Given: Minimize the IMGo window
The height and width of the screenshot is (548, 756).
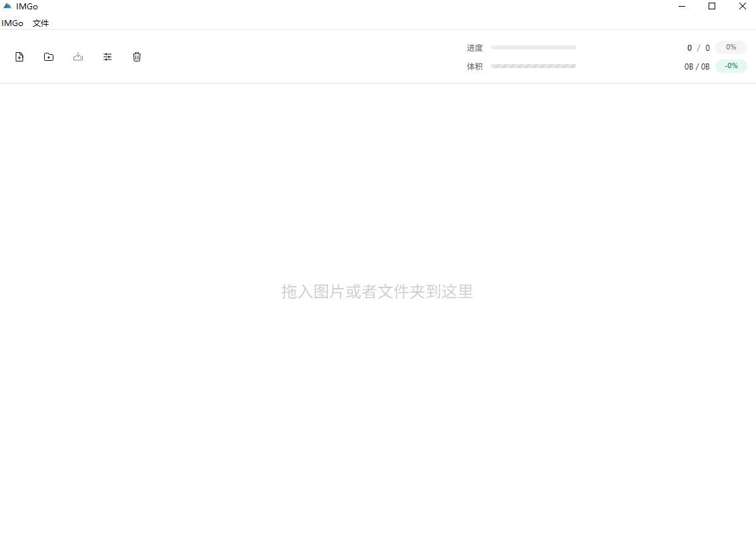Looking at the screenshot, I should (682, 6).
